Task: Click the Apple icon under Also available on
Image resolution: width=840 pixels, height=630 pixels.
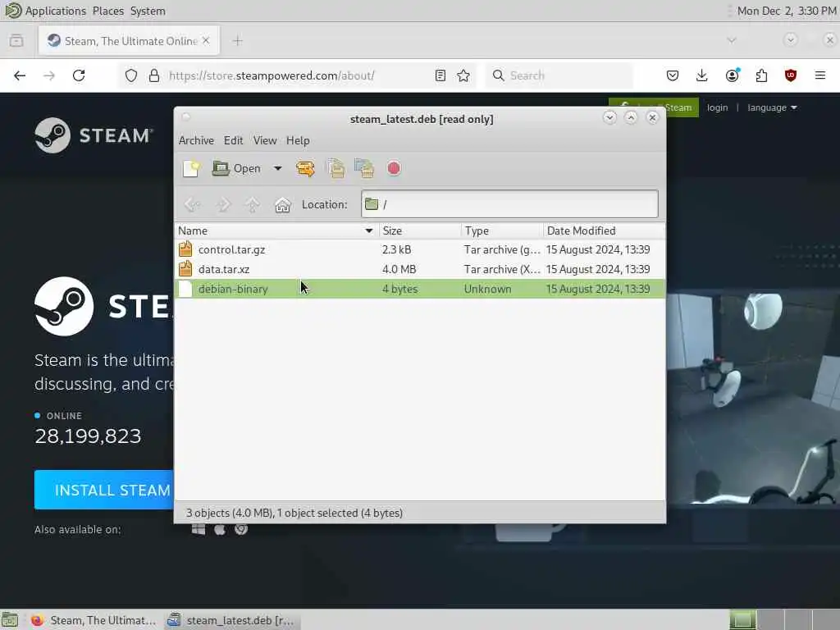Action: [x=220, y=529]
